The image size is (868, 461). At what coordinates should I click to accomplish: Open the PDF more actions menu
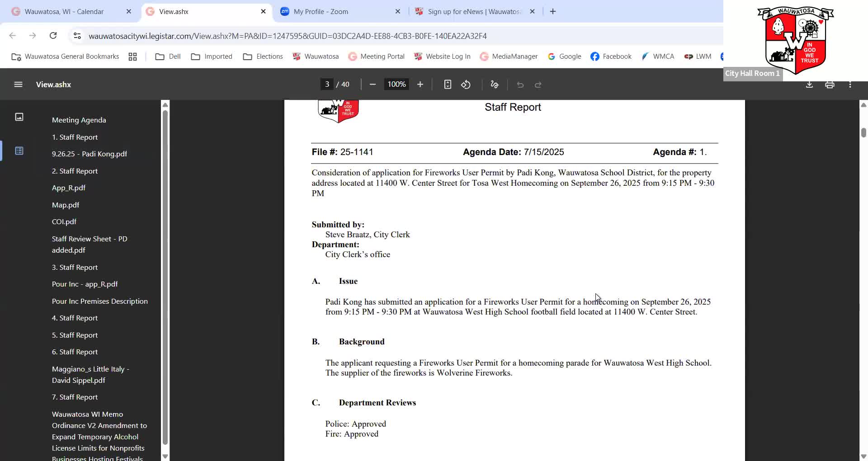pyautogui.click(x=850, y=85)
